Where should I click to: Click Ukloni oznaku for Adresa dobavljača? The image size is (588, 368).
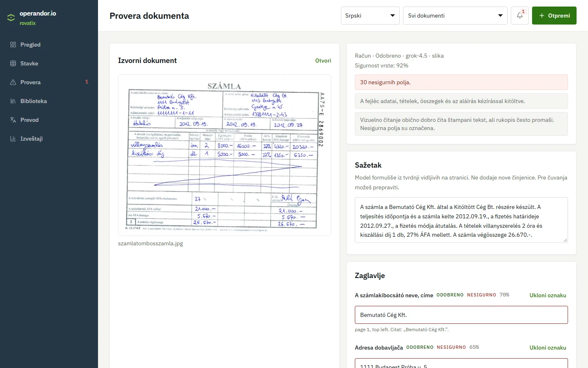point(548,348)
